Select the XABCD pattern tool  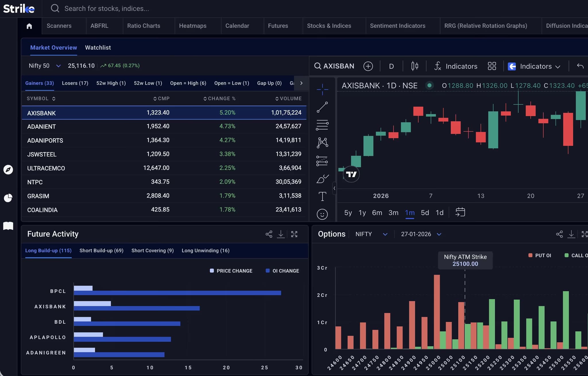(322, 143)
